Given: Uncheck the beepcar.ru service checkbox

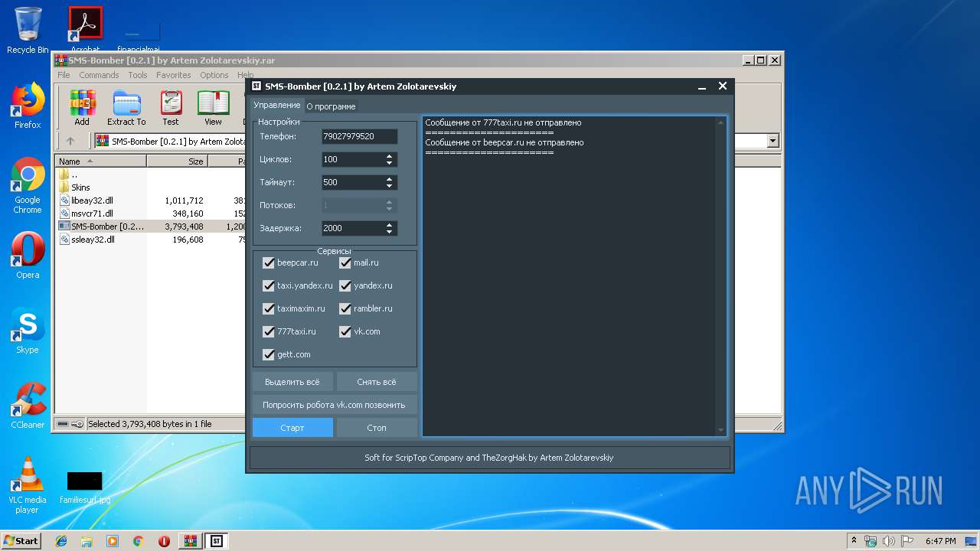Looking at the screenshot, I should (x=268, y=262).
